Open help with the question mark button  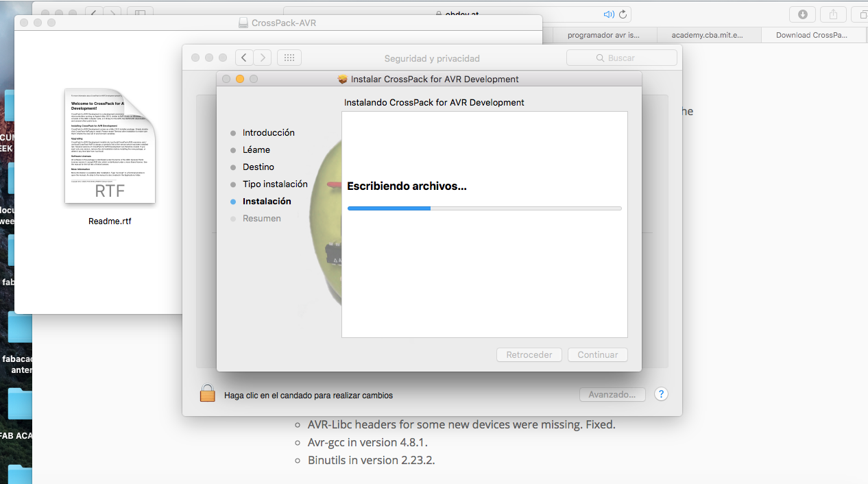pos(661,394)
